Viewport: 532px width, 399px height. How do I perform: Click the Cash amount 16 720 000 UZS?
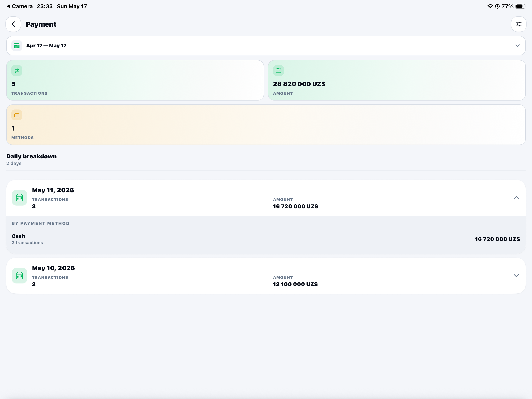[497, 239]
